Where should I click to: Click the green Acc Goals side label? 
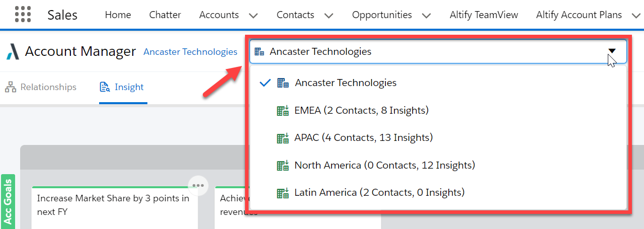(x=8, y=201)
